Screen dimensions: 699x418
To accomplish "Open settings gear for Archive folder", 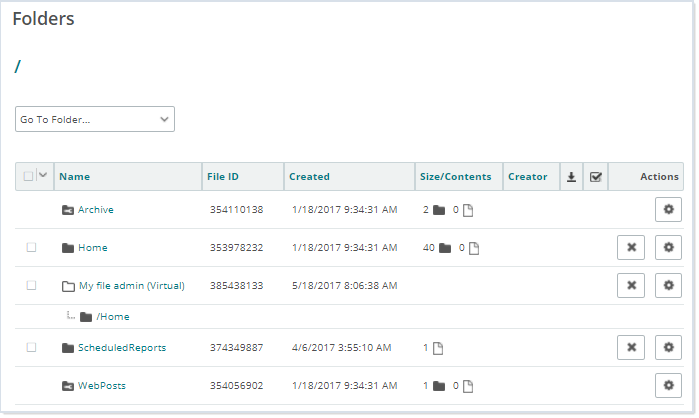I will click(x=668, y=210).
